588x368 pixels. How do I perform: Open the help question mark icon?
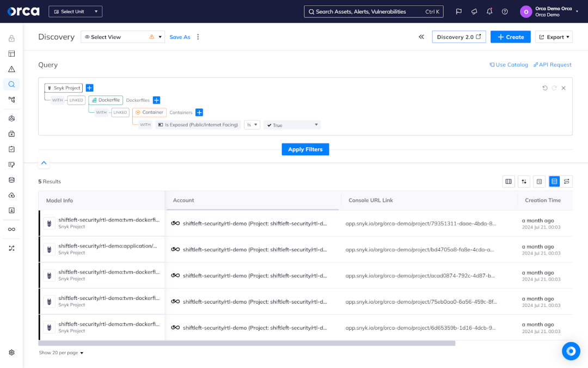click(505, 11)
